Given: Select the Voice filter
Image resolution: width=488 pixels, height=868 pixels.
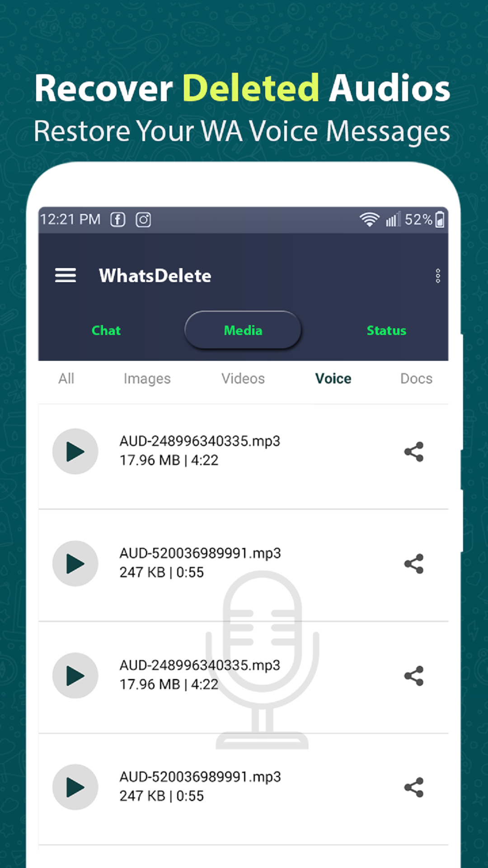Looking at the screenshot, I should (x=333, y=378).
